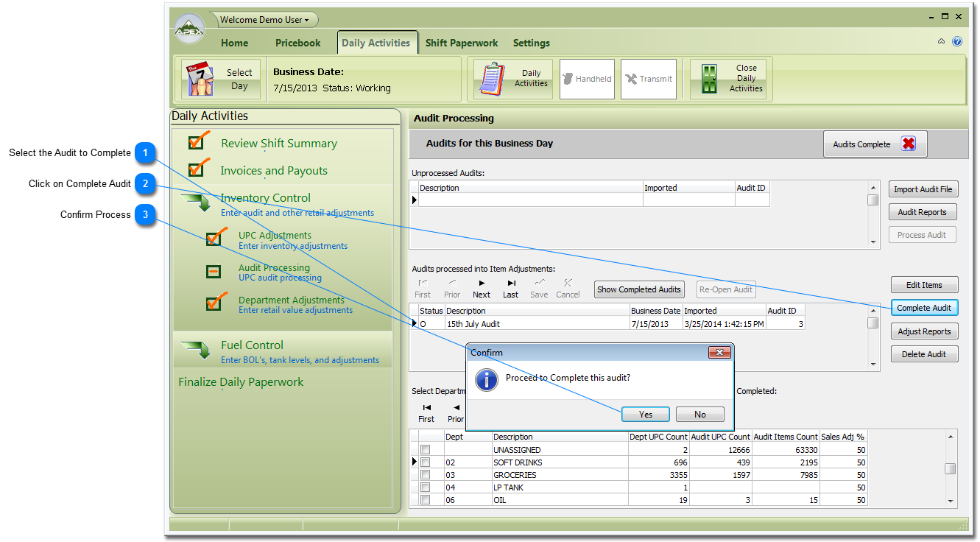Viewport: 980px width, 542px height.
Task: Click the department grid vertical scrollbar thumb
Action: pos(951,468)
